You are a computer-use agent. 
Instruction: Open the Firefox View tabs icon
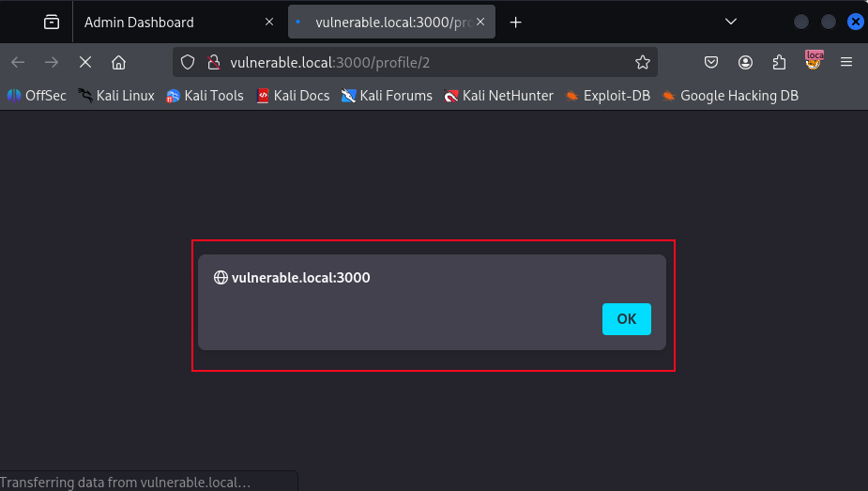(x=52, y=23)
